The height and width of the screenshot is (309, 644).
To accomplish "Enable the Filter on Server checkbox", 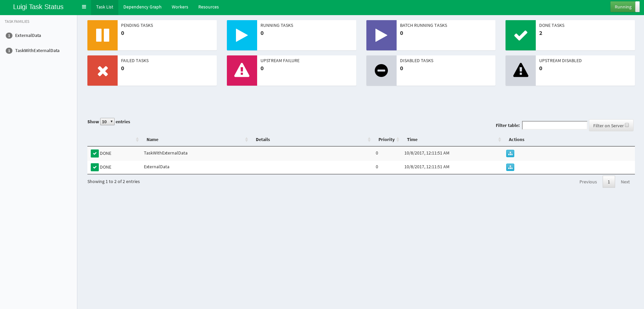I will click(x=627, y=125).
